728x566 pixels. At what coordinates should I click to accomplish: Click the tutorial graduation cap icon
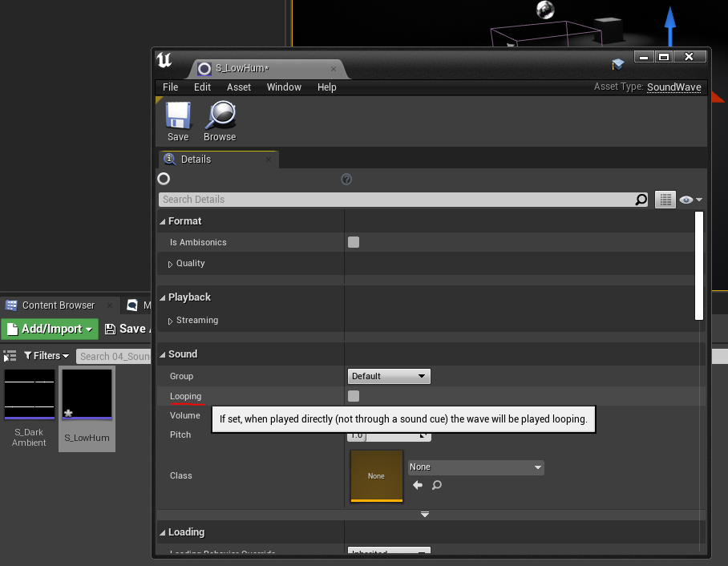click(x=617, y=64)
